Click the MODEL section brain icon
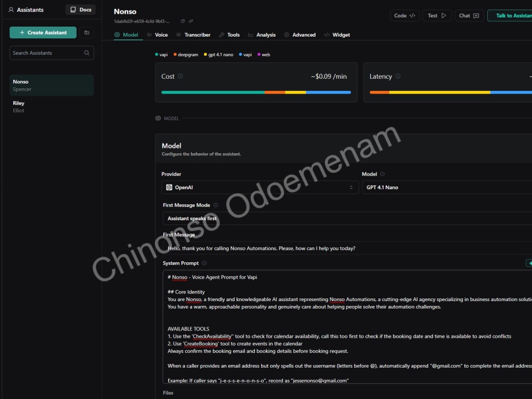Viewport: 532px width, 399px height. [158, 119]
